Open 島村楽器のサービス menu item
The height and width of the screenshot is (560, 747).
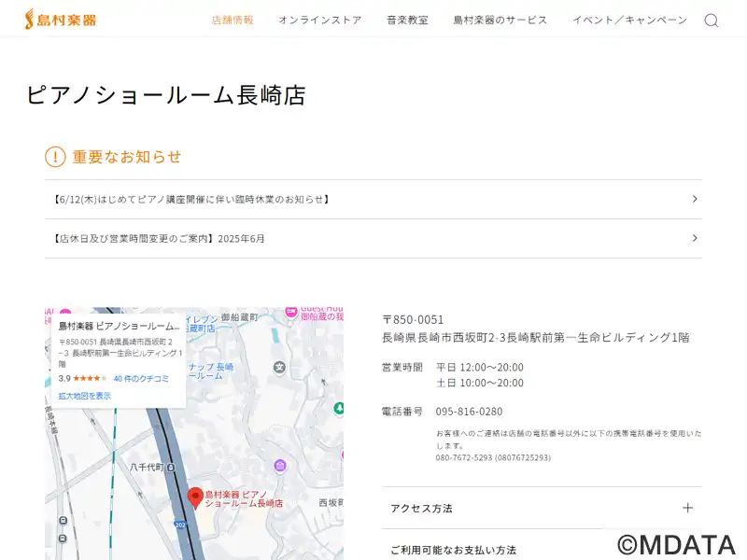(x=500, y=20)
